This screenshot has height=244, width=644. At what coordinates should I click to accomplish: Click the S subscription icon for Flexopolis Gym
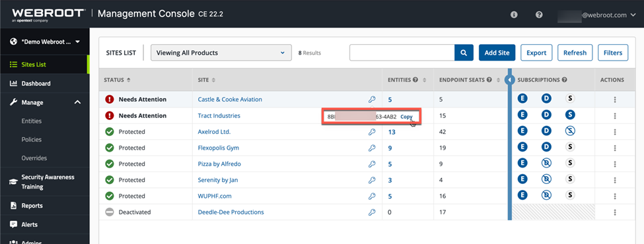point(570,147)
